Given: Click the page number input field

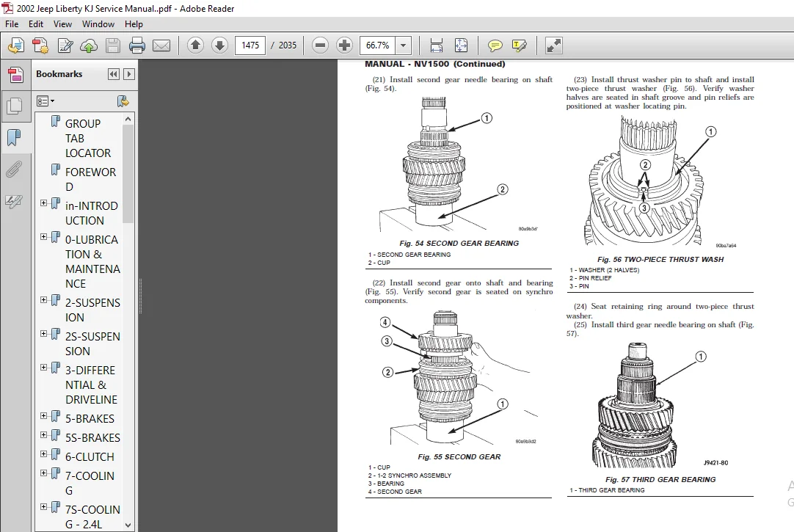Looking at the screenshot, I should (250, 45).
